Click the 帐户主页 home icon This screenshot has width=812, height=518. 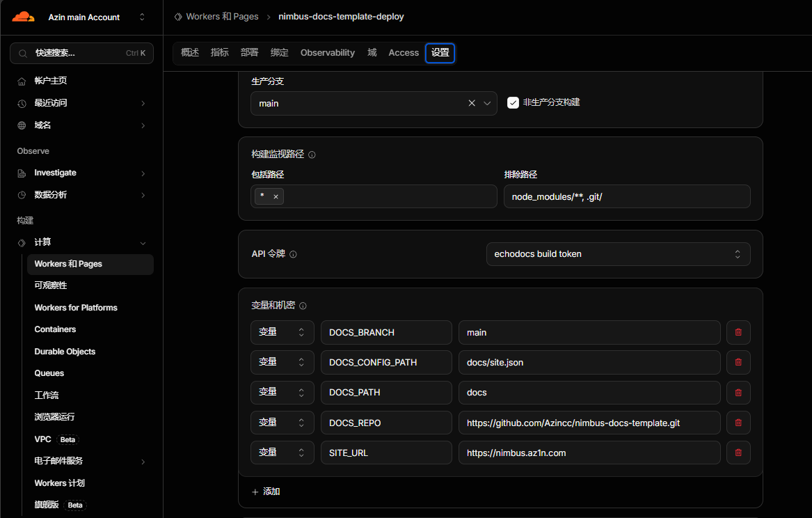22,81
